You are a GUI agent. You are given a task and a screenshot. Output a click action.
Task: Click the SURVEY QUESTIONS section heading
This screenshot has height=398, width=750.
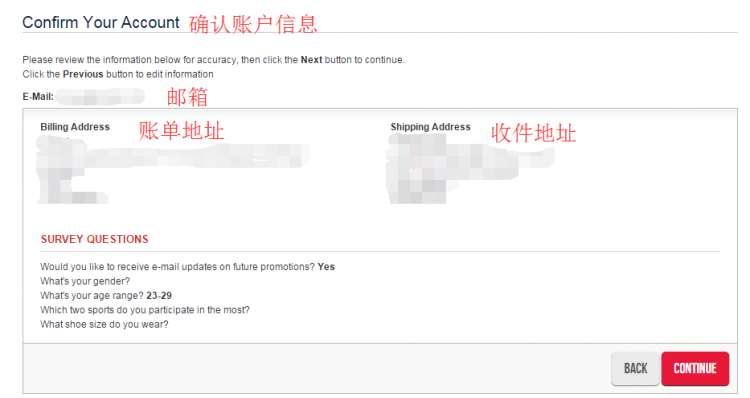point(95,239)
